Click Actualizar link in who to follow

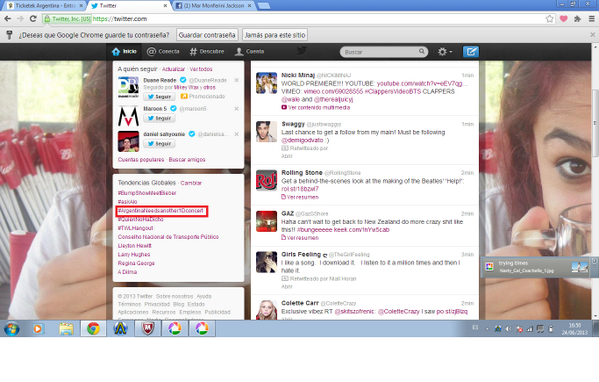pos(173,69)
